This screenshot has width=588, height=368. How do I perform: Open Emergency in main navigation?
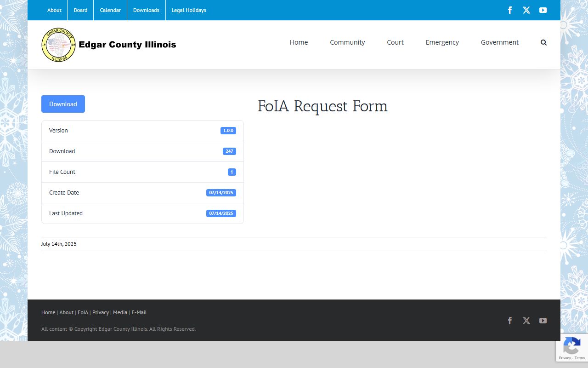coord(442,42)
